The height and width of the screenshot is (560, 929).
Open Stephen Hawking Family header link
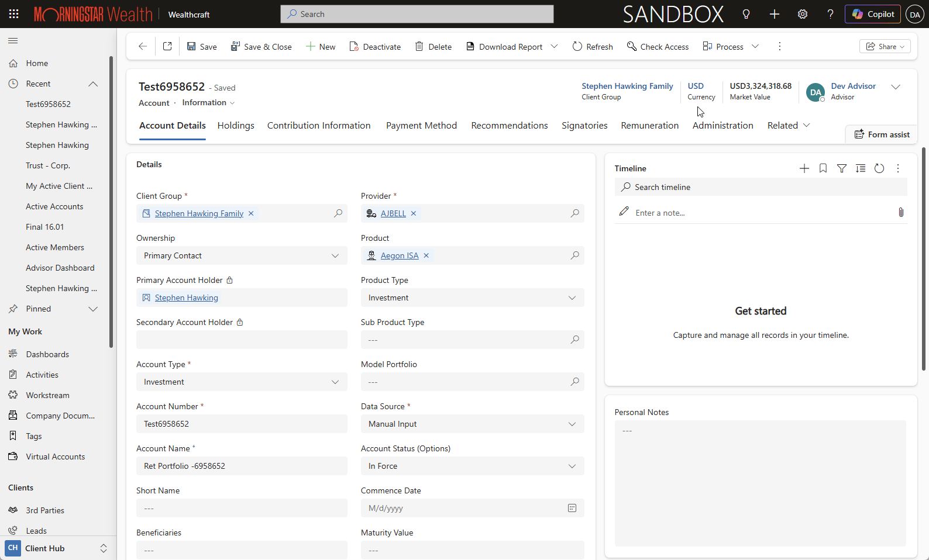tap(627, 86)
